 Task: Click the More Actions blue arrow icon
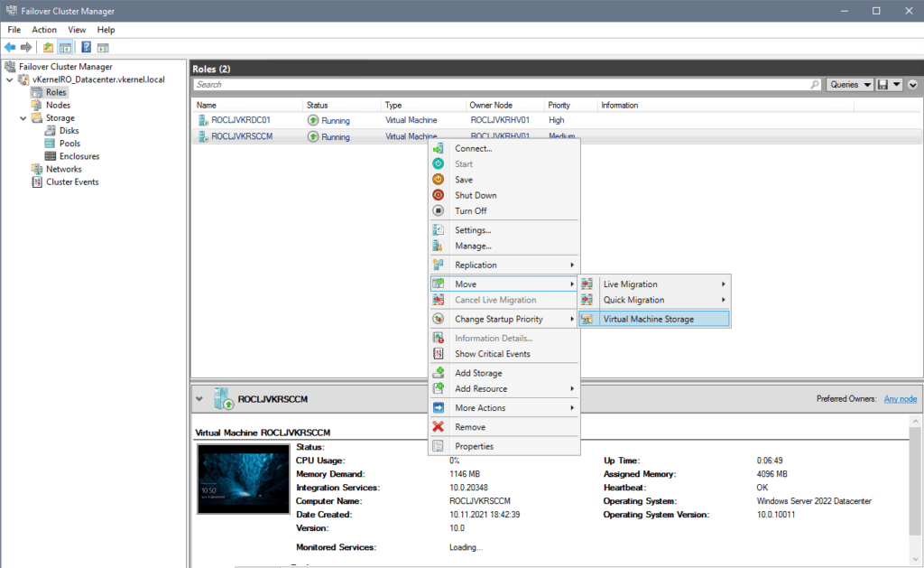438,407
